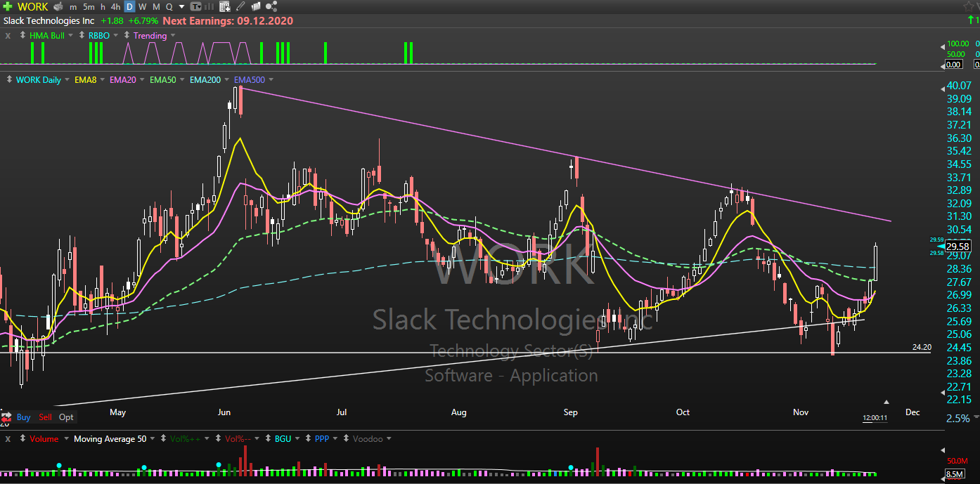This screenshot has width=980, height=484.
Task: Click reorder arrows beside BGU
Action: [269, 439]
